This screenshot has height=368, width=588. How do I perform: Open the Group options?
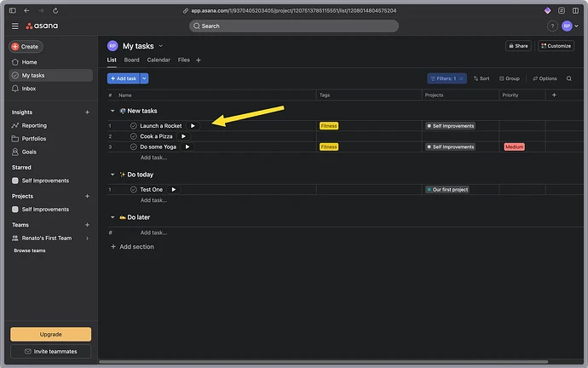510,78
